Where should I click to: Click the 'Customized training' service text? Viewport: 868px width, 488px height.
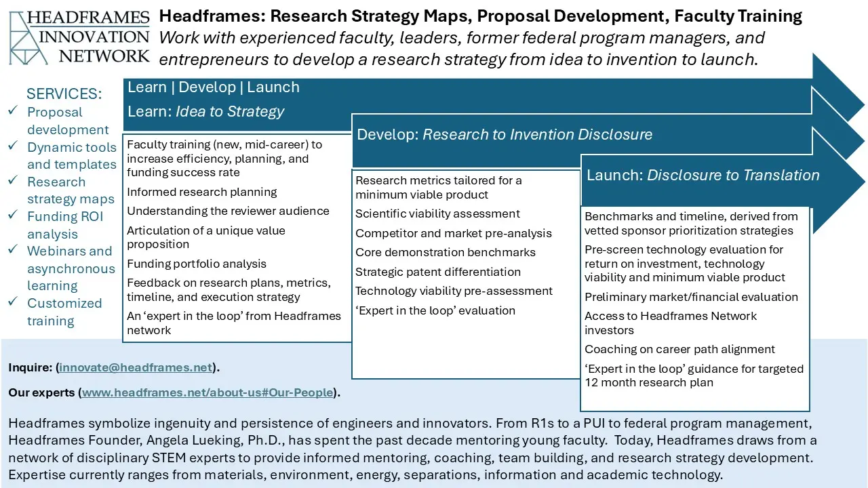click(x=64, y=312)
